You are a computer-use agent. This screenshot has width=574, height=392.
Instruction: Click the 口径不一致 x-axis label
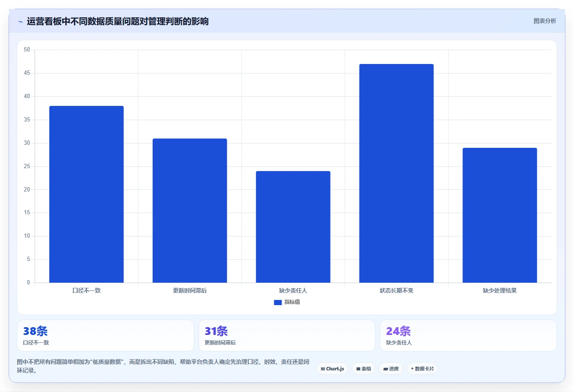(x=87, y=290)
